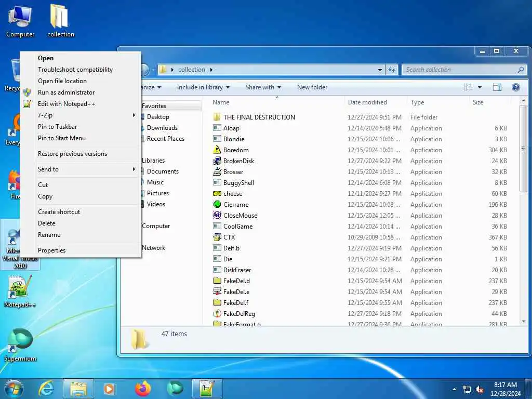Select the FakeDelReg application icon

point(217,313)
